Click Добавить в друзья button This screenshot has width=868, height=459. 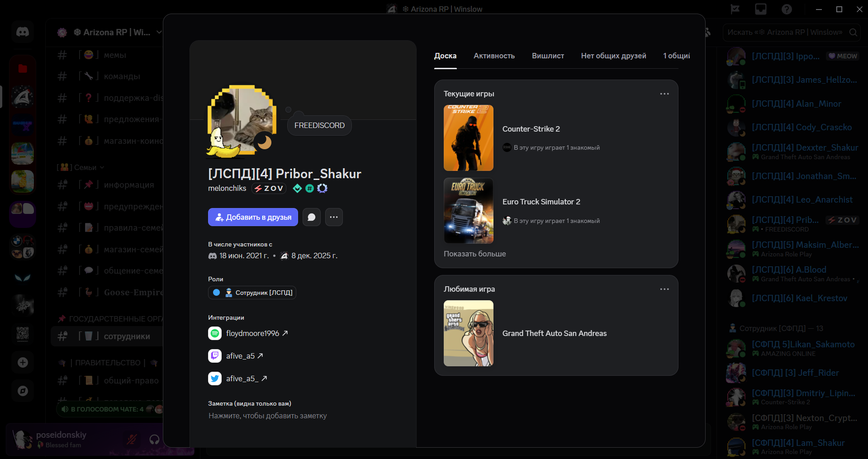(x=253, y=217)
